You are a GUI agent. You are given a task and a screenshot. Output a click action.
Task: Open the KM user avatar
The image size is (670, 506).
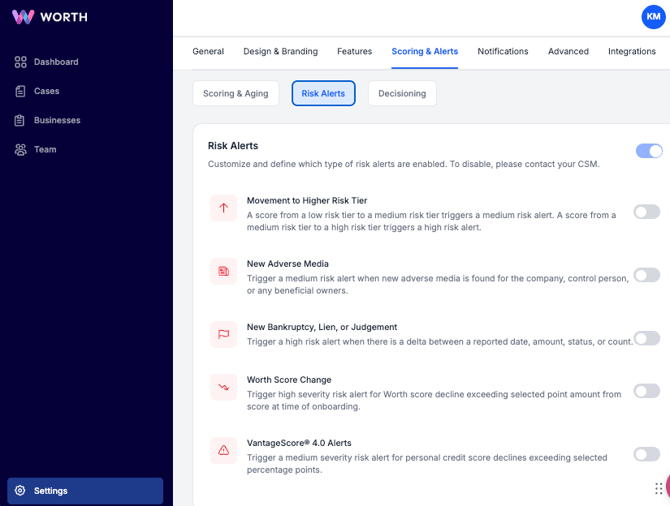(x=653, y=17)
